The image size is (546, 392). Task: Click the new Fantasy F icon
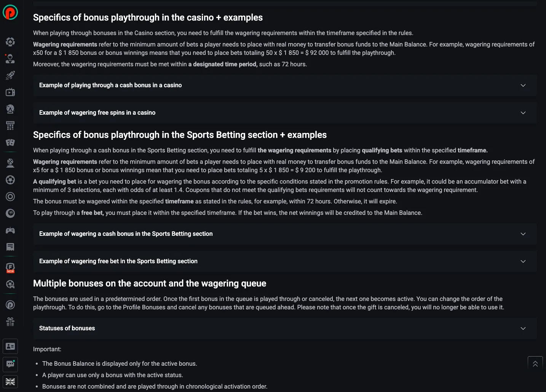(10, 267)
